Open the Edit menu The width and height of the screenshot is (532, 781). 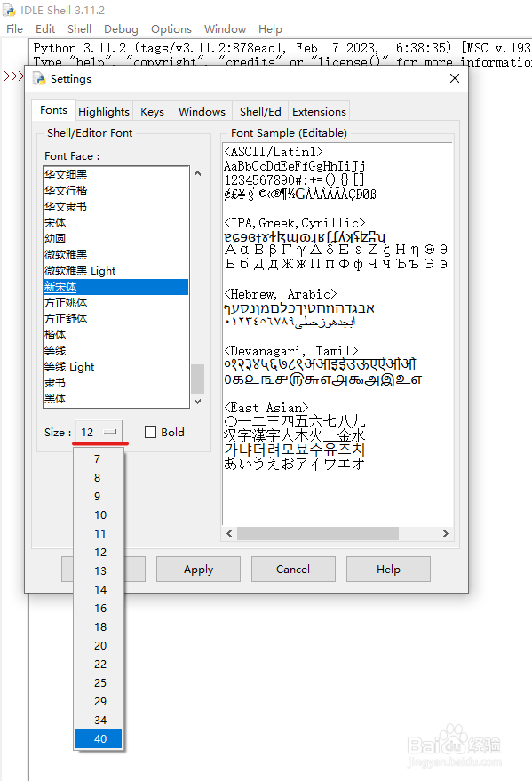(x=45, y=29)
